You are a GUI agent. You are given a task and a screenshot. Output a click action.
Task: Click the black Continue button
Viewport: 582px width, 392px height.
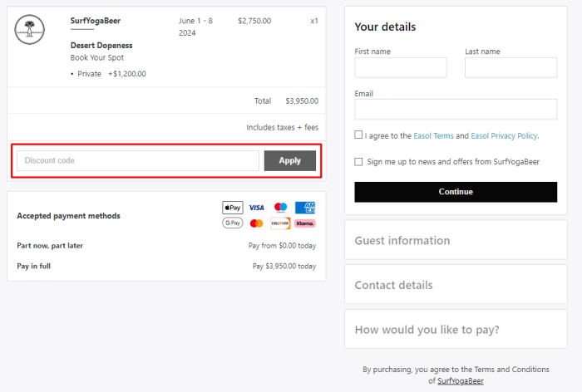pos(456,192)
